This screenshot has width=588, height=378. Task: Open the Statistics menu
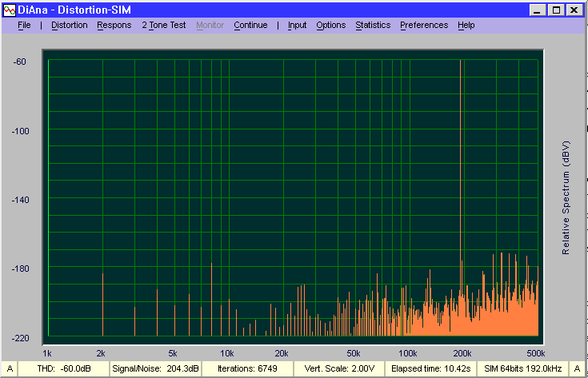373,25
